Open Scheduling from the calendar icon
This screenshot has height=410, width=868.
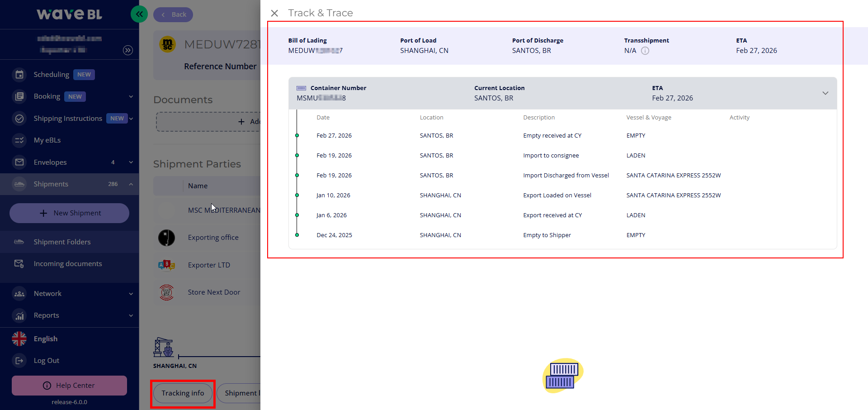click(x=19, y=74)
